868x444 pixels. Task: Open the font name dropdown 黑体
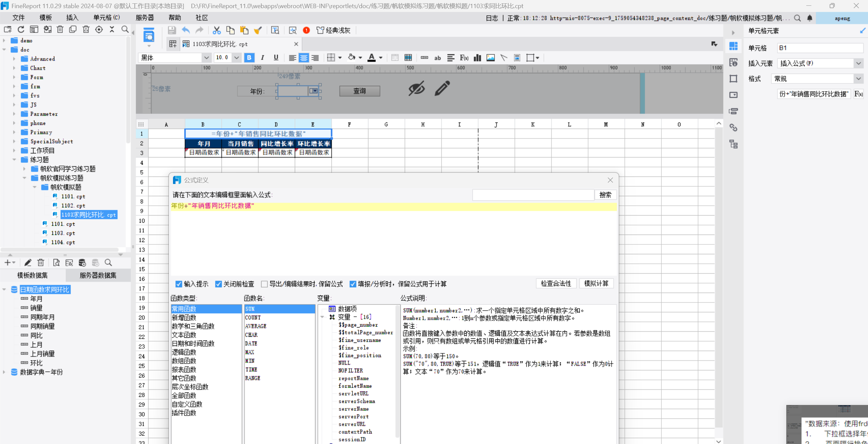pos(206,58)
